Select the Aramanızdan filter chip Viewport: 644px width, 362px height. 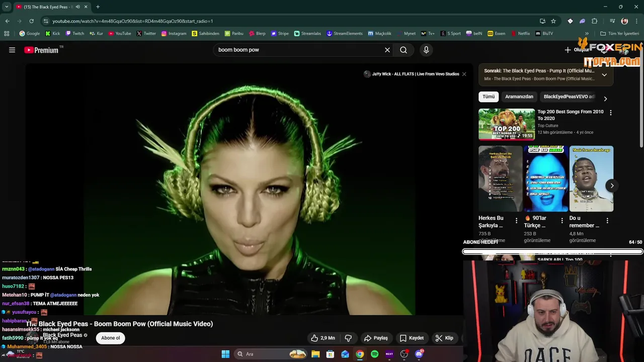point(519,97)
